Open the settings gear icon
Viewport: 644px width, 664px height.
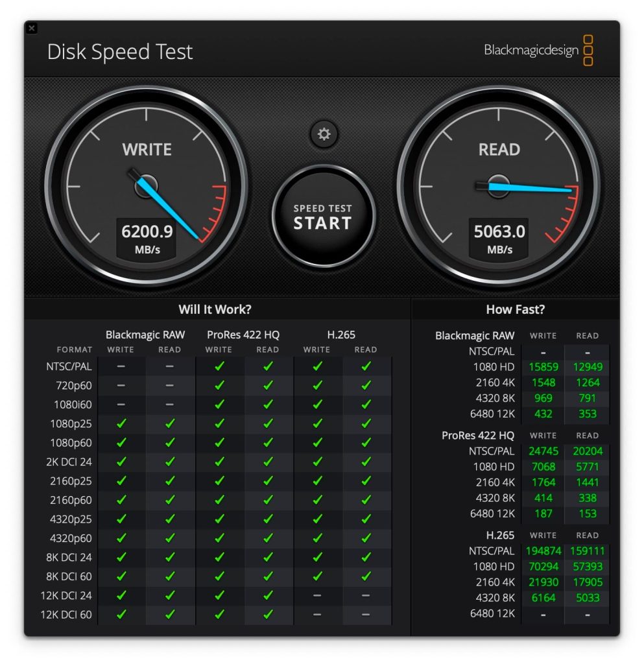point(323,134)
